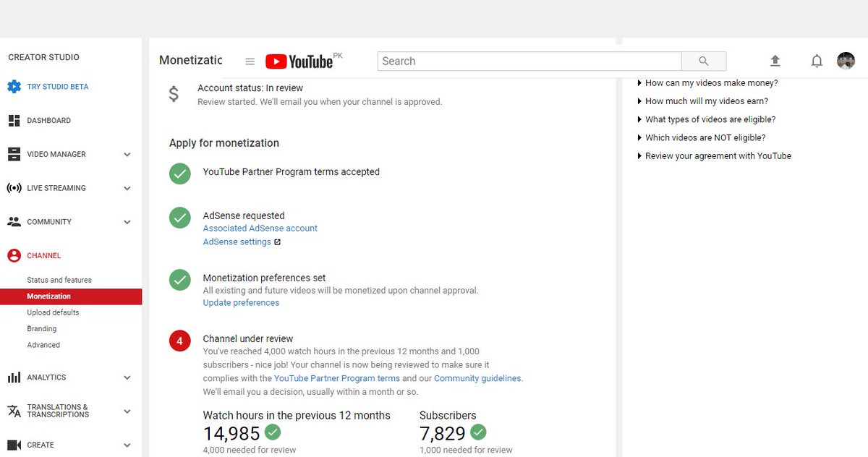
Task: Expand 'Which videos are NOT eligible?'
Action: click(701, 137)
